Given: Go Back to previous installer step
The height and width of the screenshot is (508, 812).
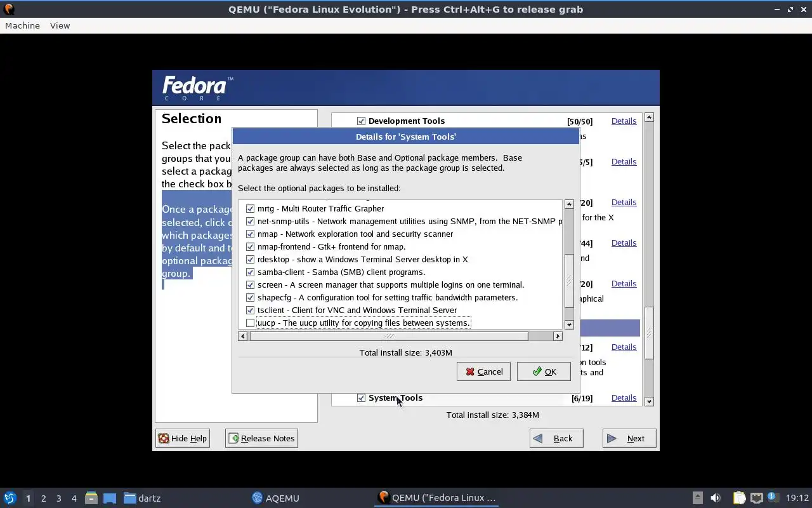Looking at the screenshot, I should pos(556,438).
